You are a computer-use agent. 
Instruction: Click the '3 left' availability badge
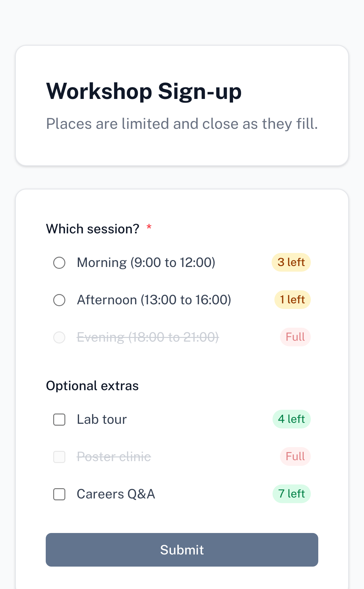point(291,262)
